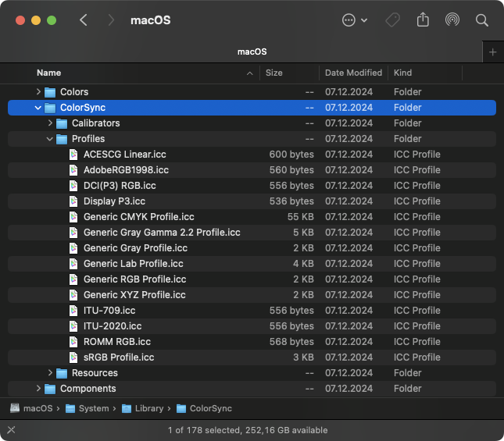Click status text showing available space
The width and height of the screenshot is (504, 441).
click(x=248, y=430)
